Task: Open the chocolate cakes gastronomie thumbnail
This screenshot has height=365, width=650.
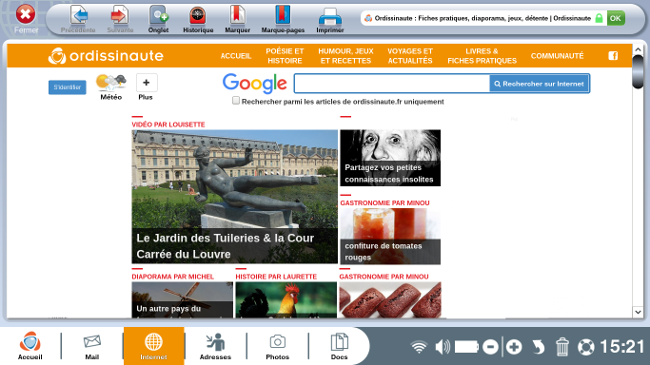Action: [x=390, y=300]
